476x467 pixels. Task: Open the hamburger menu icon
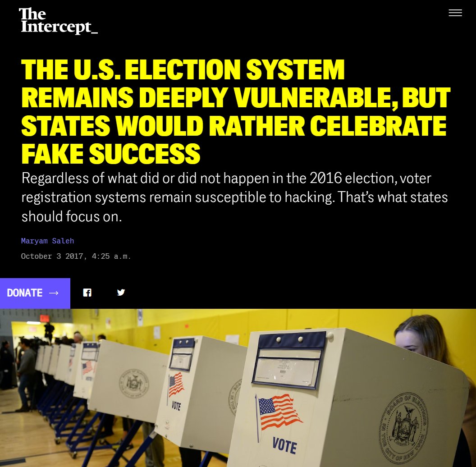455,13
